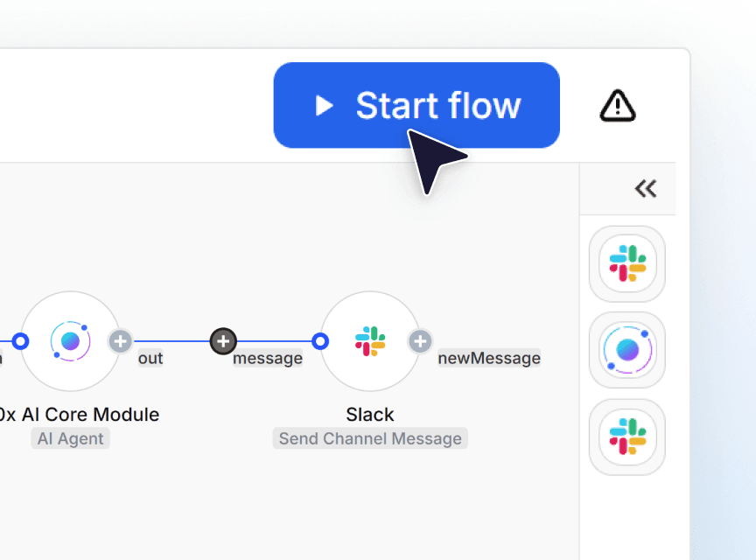
Task: Click the Slack logo inside the workflow node
Action: 370,341
